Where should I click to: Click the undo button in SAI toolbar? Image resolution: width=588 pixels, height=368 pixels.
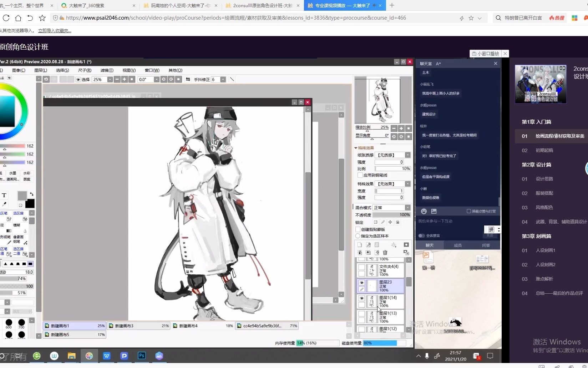tap(46, 79)
